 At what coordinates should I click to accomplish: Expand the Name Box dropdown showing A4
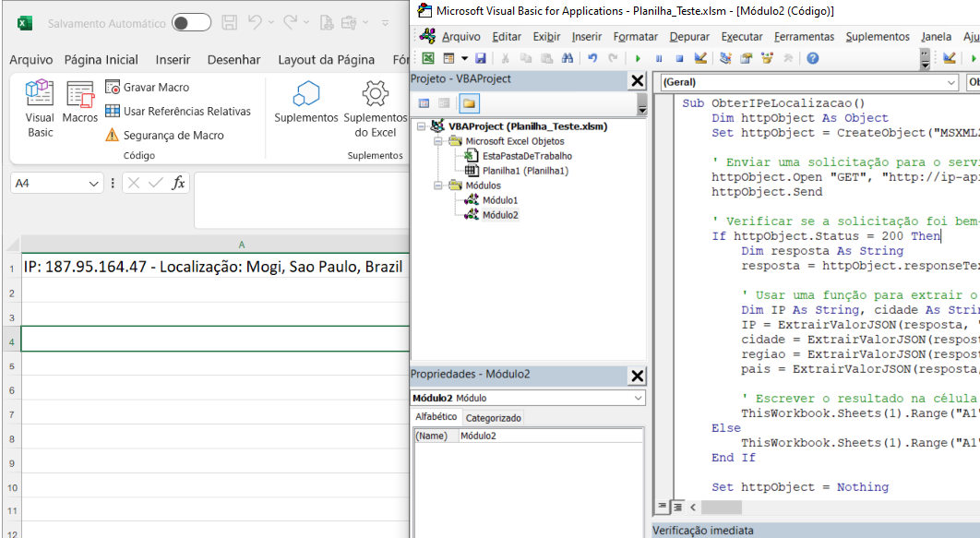coord(94,184)
